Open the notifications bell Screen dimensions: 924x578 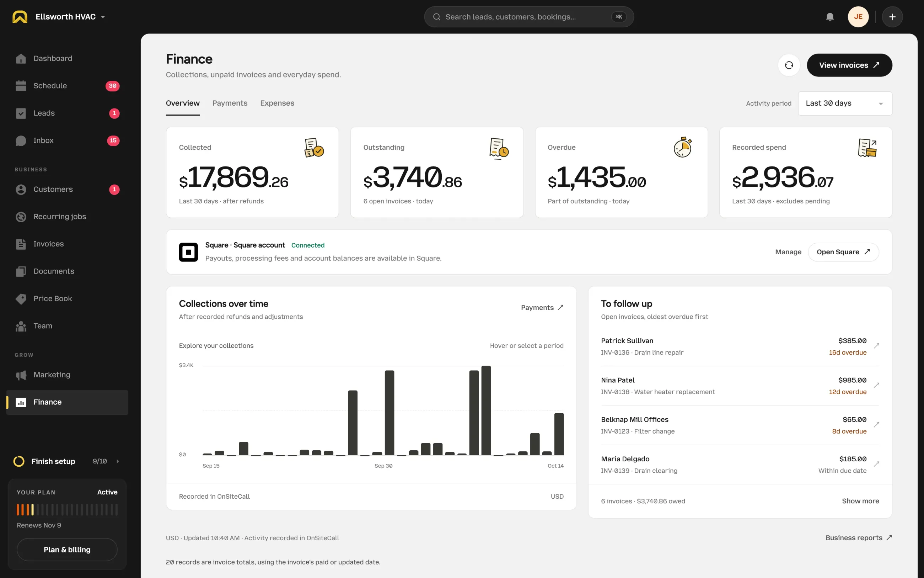click(830, 17)
